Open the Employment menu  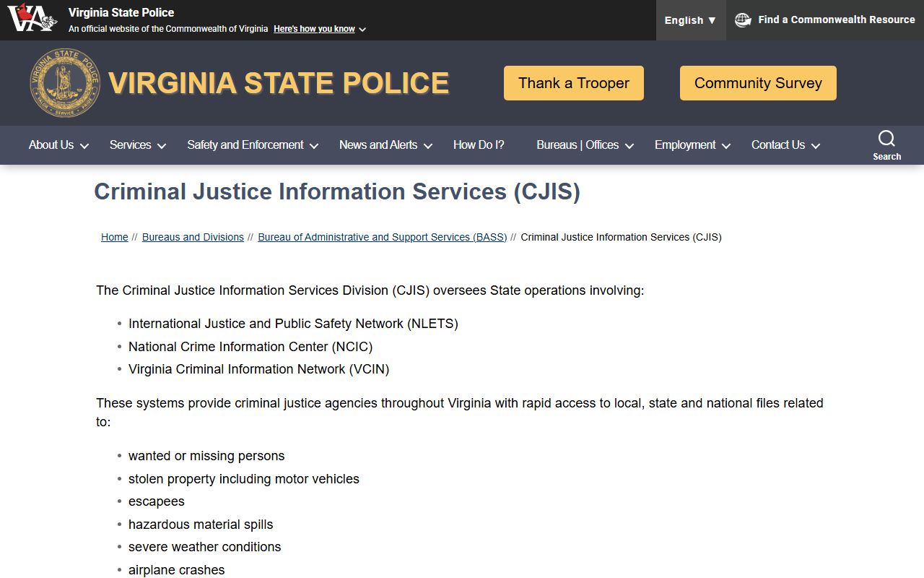pyautogui.click(x=685, y=144)
